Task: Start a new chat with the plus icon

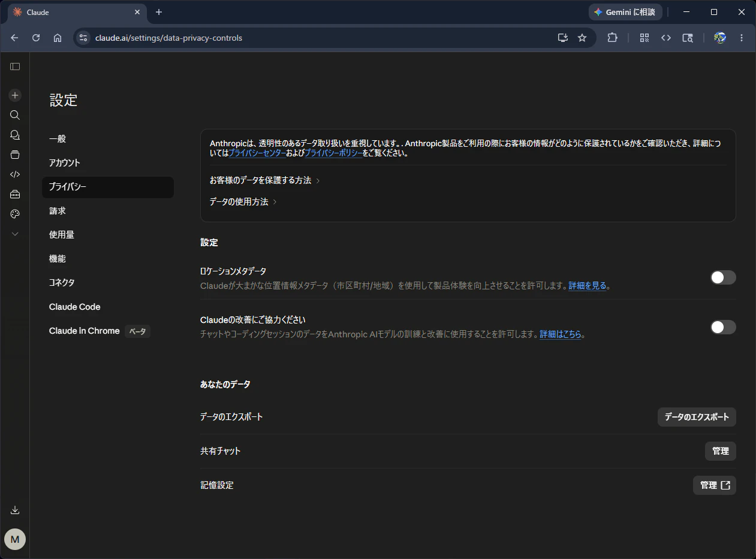Action: point(15,95)
